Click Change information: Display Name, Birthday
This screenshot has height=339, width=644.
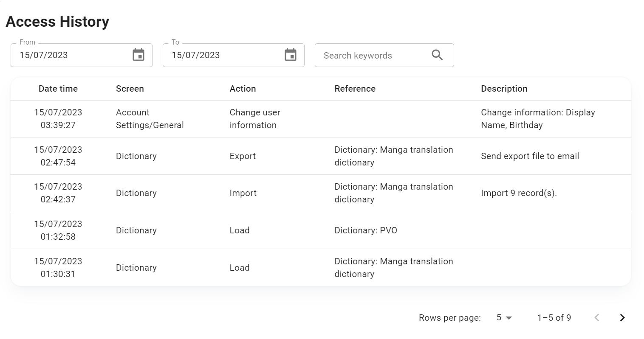point(538,119)
